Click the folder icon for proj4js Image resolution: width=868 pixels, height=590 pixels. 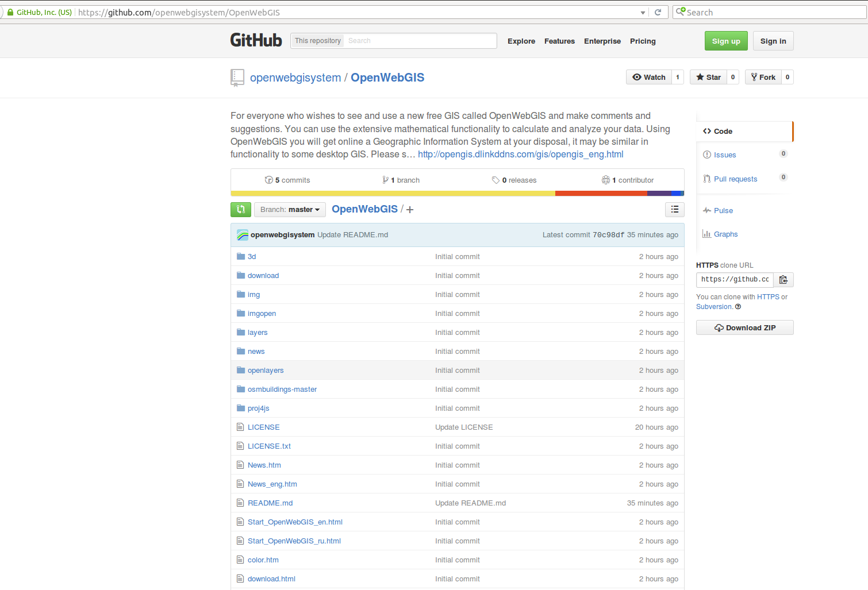[241, 408]
